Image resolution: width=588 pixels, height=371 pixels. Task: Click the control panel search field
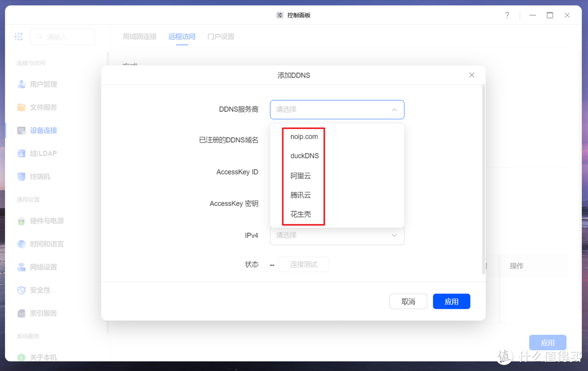click(63, 37)
